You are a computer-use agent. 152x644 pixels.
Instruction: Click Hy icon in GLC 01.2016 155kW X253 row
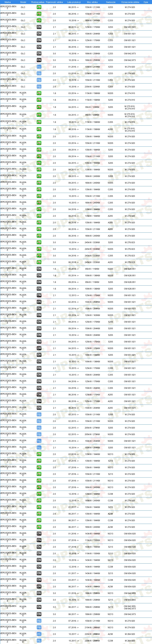[39, 67]
